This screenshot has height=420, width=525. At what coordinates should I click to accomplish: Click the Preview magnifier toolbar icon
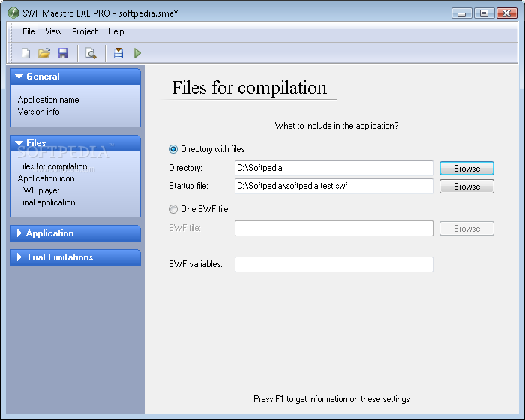pyautogui.click(x=91, y=53)
